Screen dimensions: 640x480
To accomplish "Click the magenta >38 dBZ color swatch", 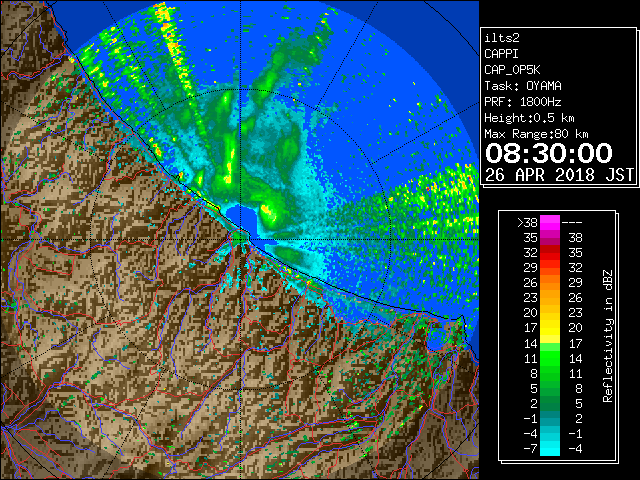I will point(550,223).
